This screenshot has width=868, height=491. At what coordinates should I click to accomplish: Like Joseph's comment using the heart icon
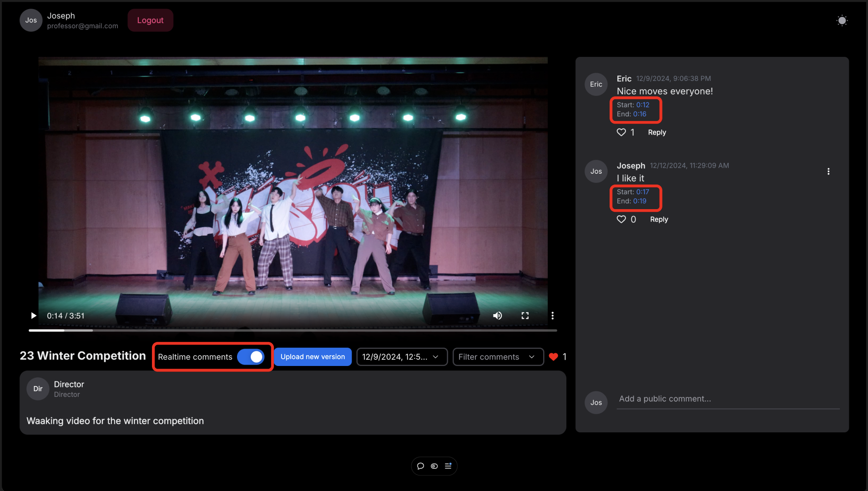(621, 219)
